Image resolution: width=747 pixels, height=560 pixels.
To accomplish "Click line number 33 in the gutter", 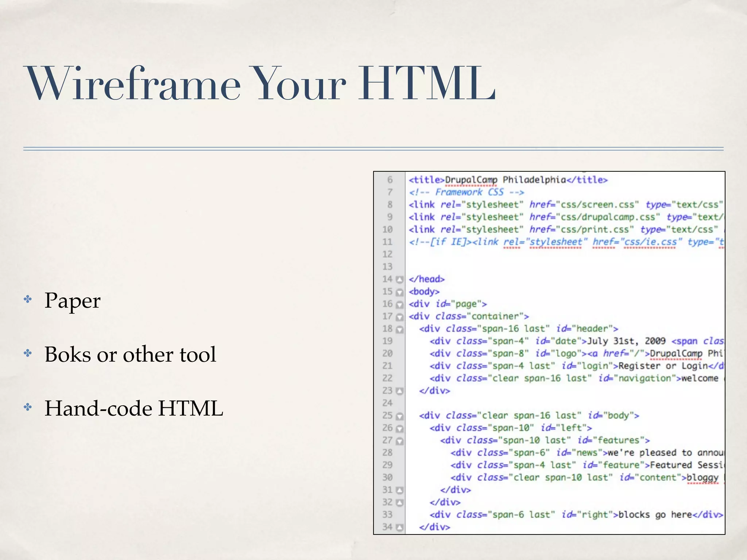I will tap(387, 514).
